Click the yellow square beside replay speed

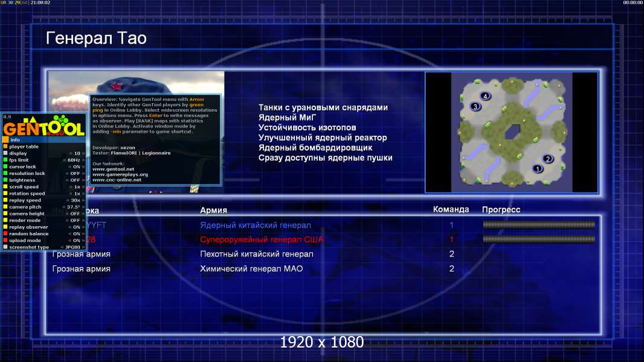pos(5,200)
